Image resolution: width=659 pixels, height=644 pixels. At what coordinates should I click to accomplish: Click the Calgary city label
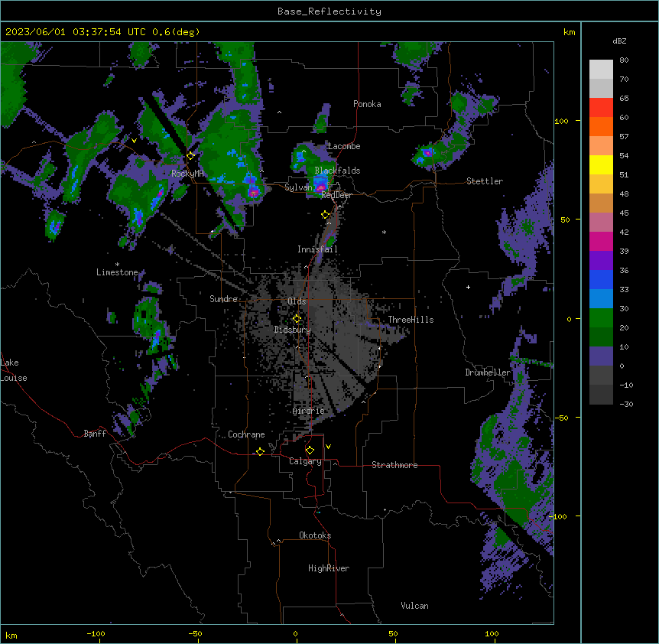click(x=305, y=461)
